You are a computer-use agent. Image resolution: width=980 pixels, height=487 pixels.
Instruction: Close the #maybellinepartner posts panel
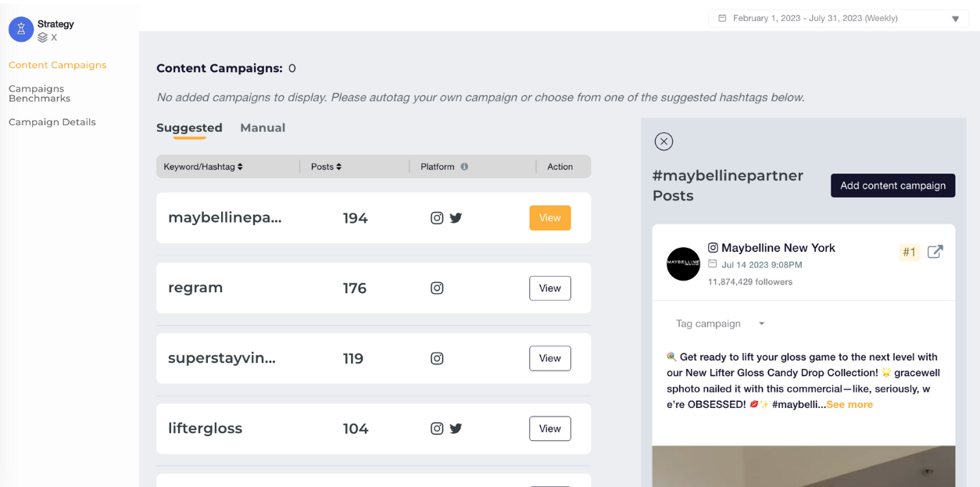(x=663, y=141)
